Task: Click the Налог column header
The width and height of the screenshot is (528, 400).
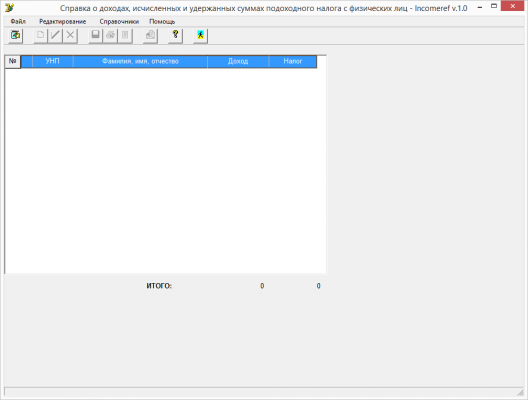Action: pos(293,61)
